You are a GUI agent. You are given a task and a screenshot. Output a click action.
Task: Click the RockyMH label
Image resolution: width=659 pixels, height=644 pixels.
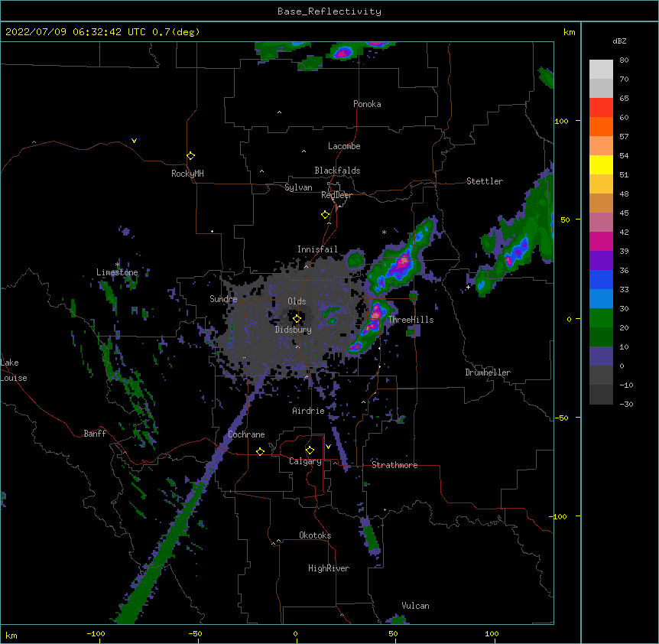187,174
